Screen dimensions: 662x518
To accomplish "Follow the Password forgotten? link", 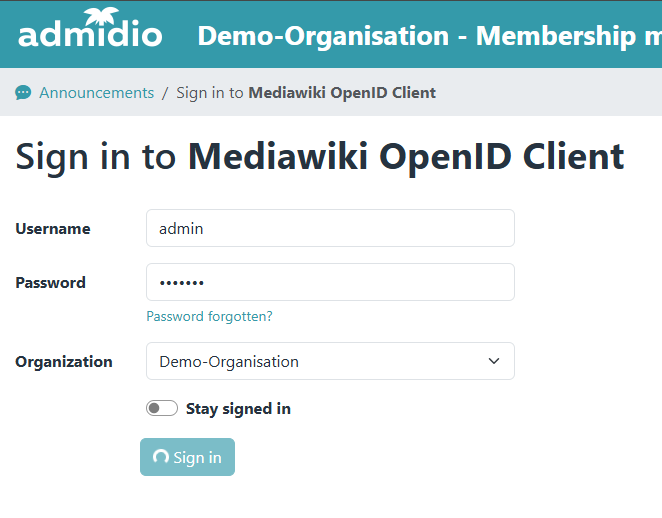I will coord(209,316).
